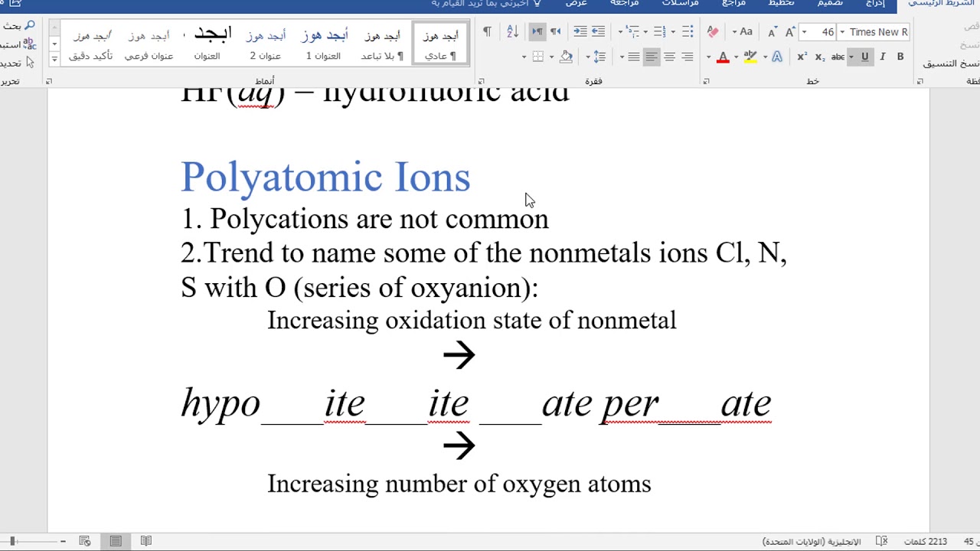
Task: Toggle Underline formatting
Action: coord(865,57)
